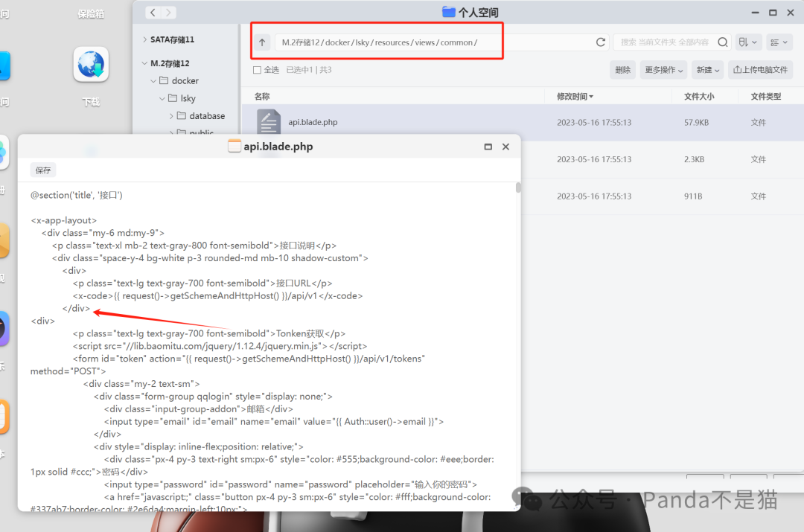The image size is (804, 532).
Task: Click the blue folder icon in 个人空间 title
Action: pos(449,12)
